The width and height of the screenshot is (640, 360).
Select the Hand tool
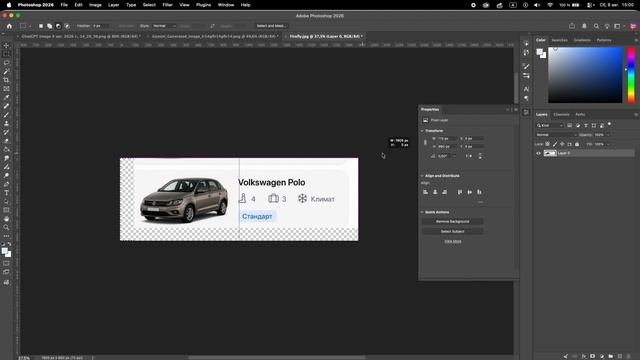[x=6, y=219]
